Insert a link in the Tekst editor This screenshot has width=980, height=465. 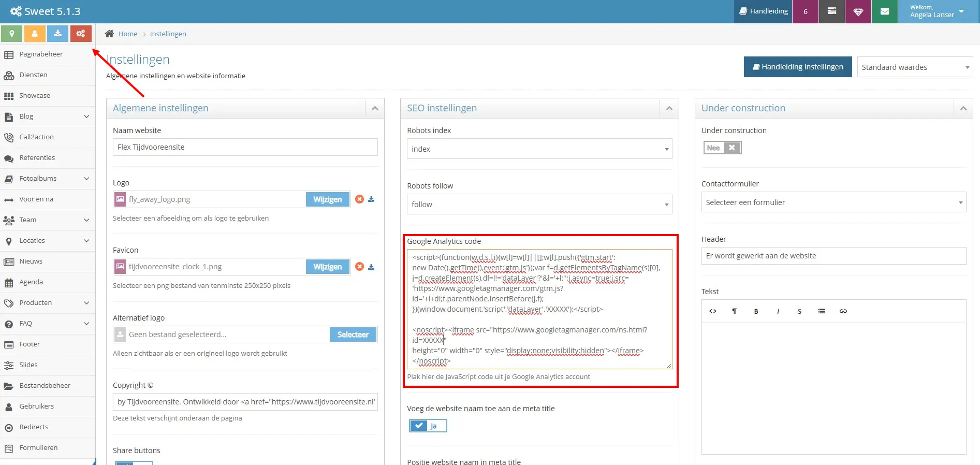pyautogui.click(x=843, y=311)
